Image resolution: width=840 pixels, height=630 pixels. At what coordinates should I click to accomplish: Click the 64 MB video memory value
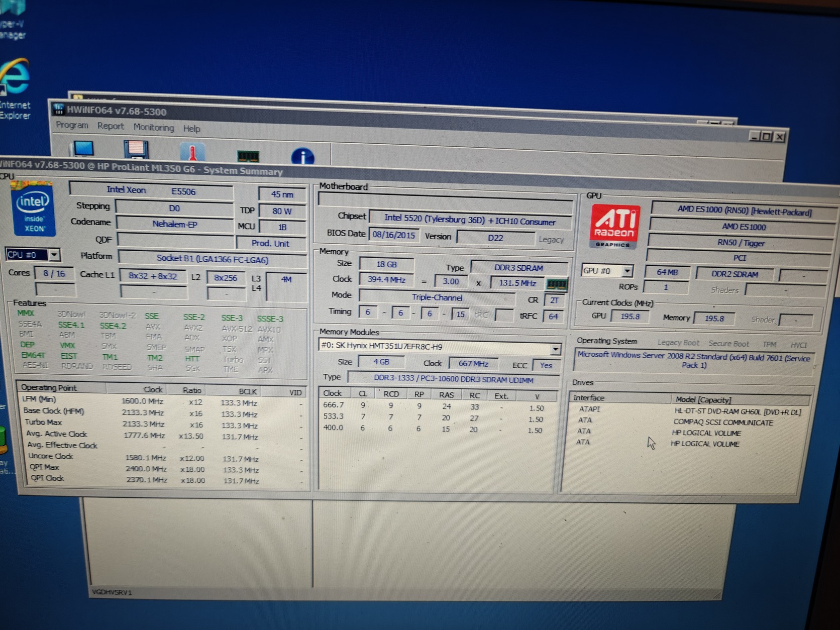pos(667,272)
